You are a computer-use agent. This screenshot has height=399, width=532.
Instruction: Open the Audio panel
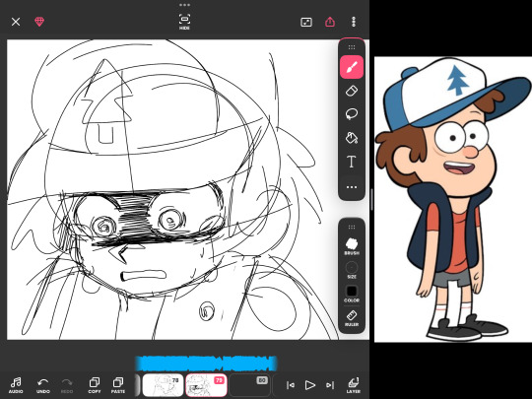point(16,385)
